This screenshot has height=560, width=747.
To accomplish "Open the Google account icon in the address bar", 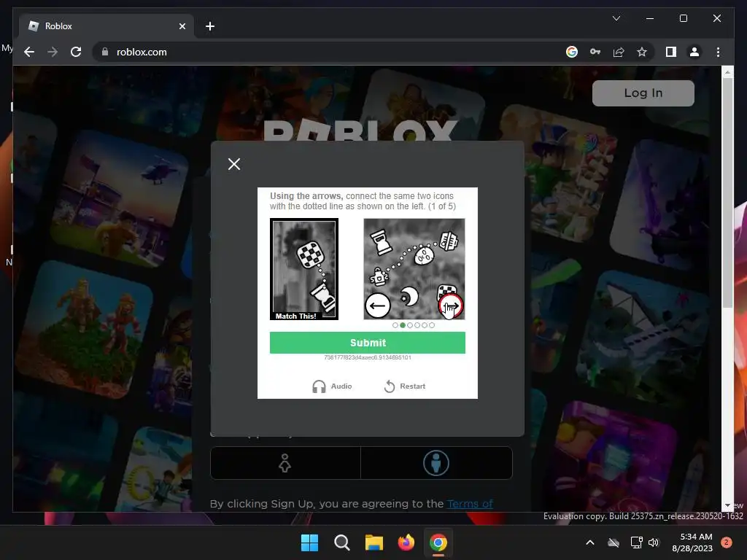I will coord(572,52).
